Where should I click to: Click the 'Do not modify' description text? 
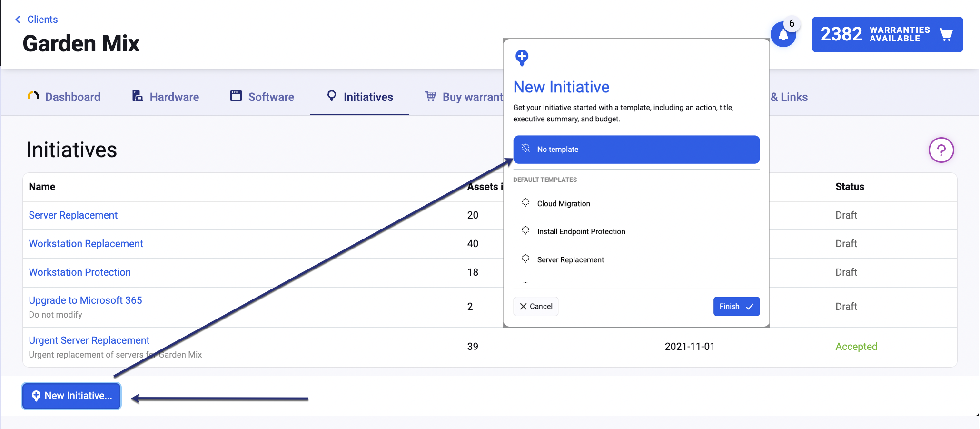coord(55,315)
